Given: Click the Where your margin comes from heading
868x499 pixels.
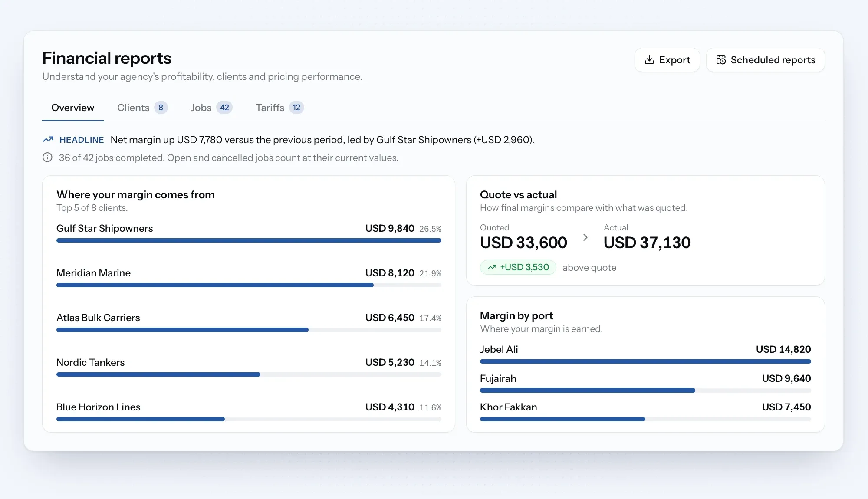Looking at the screenshot, I should click(135, 195).
